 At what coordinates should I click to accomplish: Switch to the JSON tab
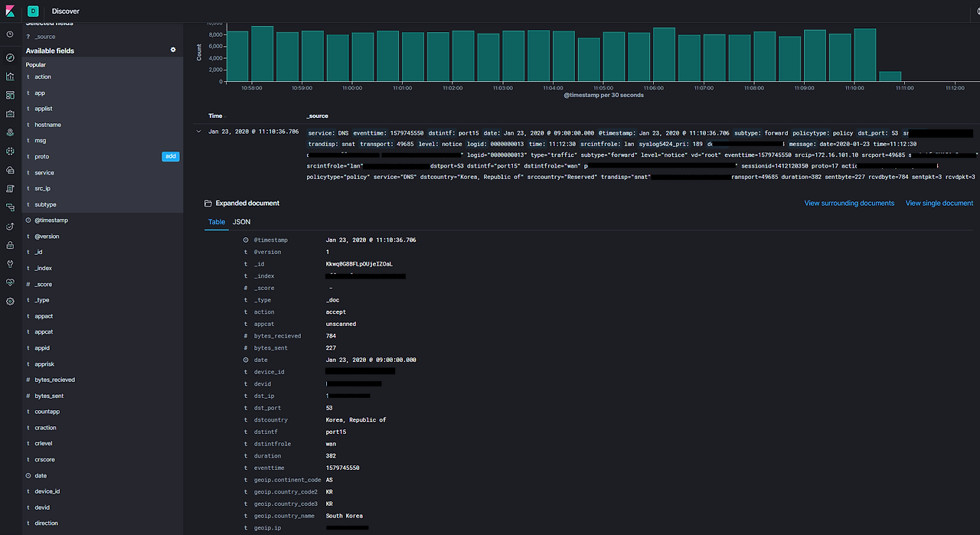click(x=241, y=222)
